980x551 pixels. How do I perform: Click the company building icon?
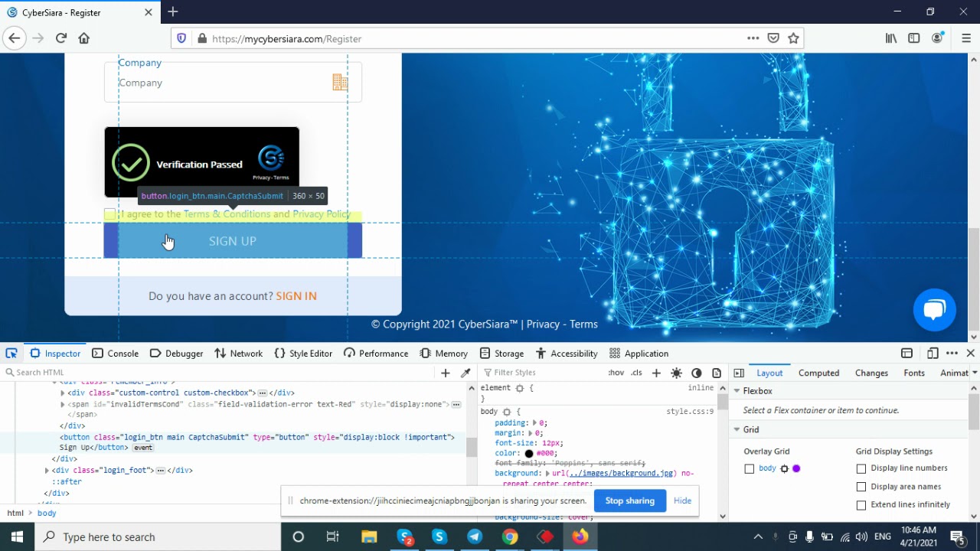pyautogui.click(x=340, y=82)
